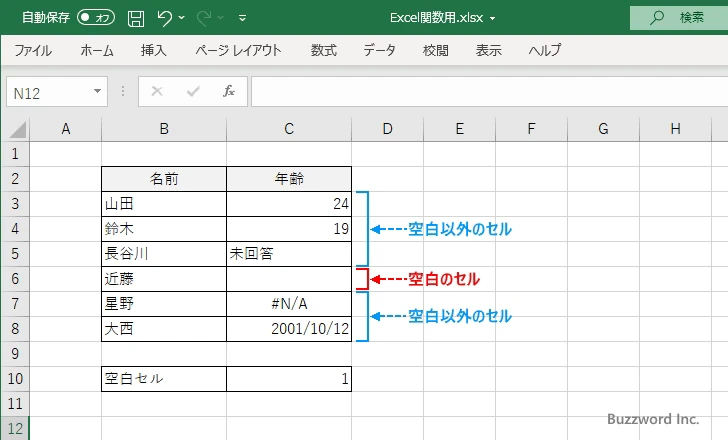Select row 12 header

15,428
